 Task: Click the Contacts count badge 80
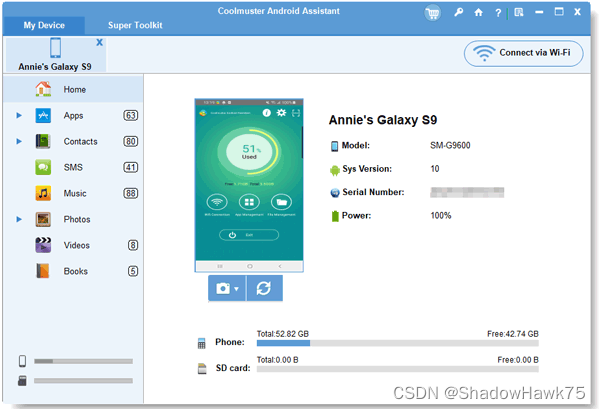130,141
